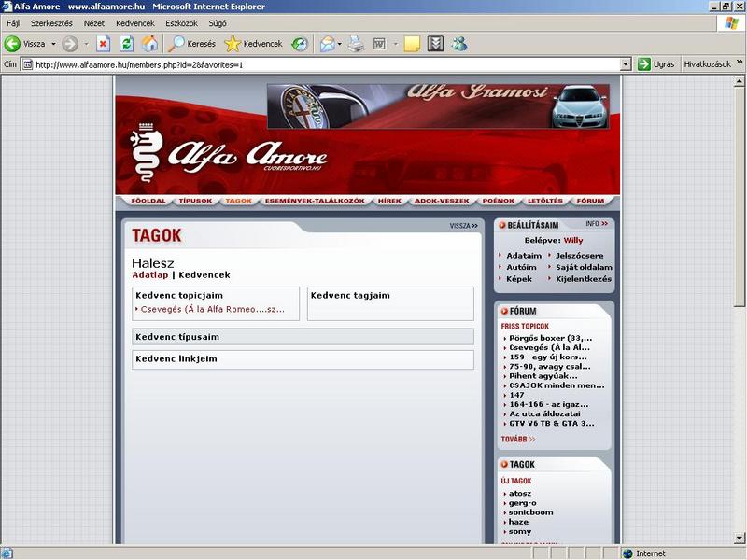Click the Adatlap link under Halesz
The image size is (747, 560).
[x=150, y=275]
